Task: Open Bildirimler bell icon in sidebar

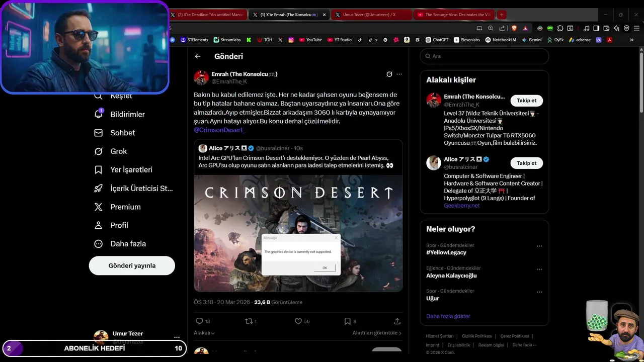Action: (99, 114)
